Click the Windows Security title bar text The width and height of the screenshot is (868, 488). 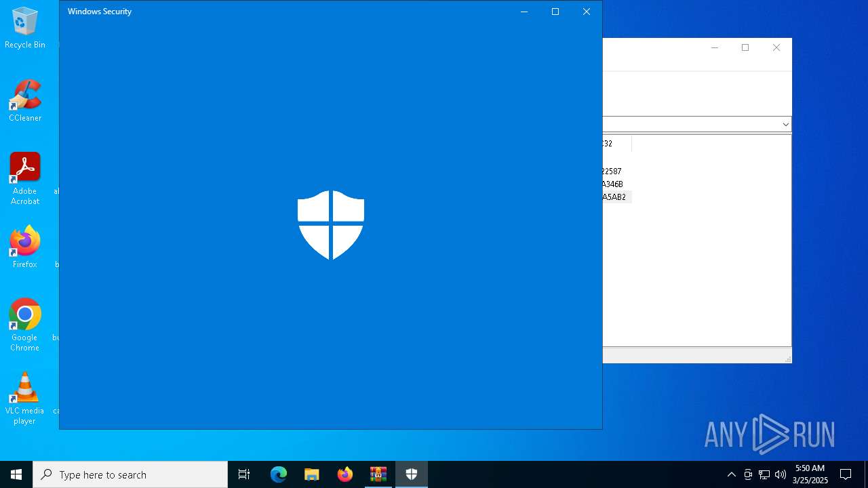point(100,12)
